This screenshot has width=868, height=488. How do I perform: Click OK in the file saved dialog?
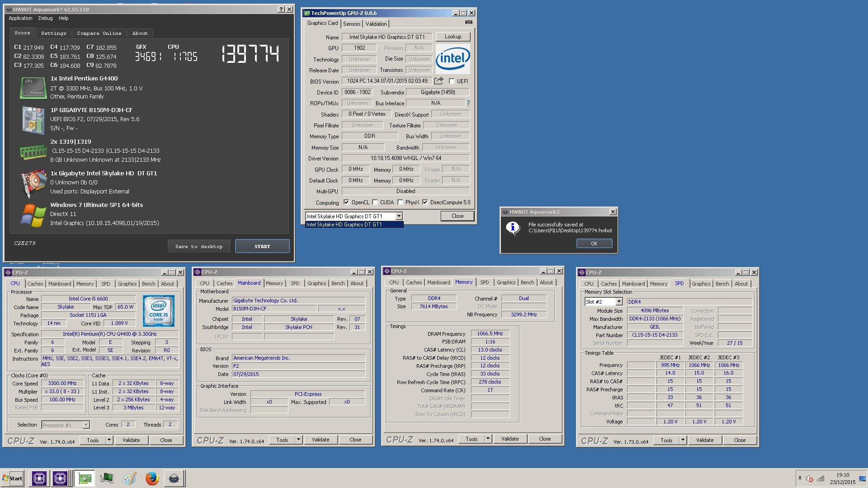[x=594, y=244]
